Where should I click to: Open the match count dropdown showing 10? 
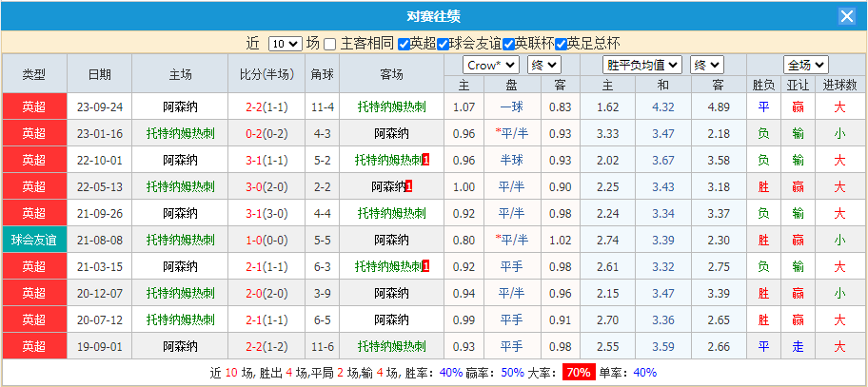(x=285, y=44)
